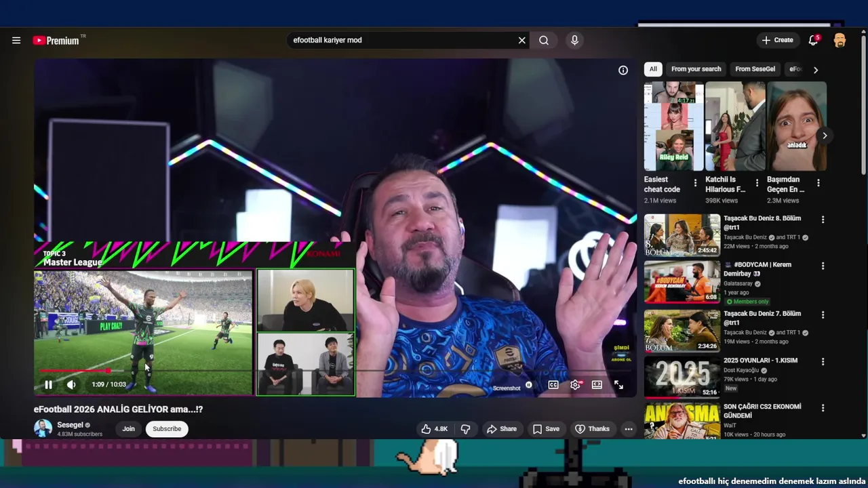Run search with magnifier button
Viewport: 868px width, 488px height.
pyautogui.click(x=544, y=41)
